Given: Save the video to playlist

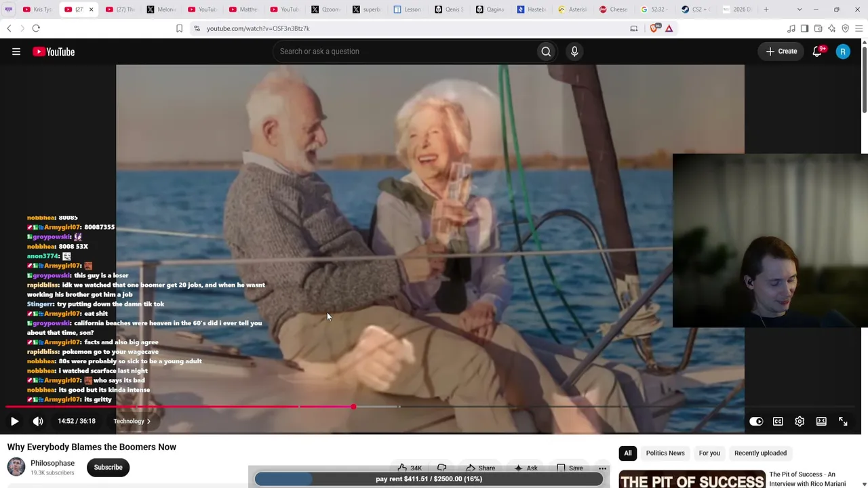Looking at the screenshot, I should click(570, 468).
